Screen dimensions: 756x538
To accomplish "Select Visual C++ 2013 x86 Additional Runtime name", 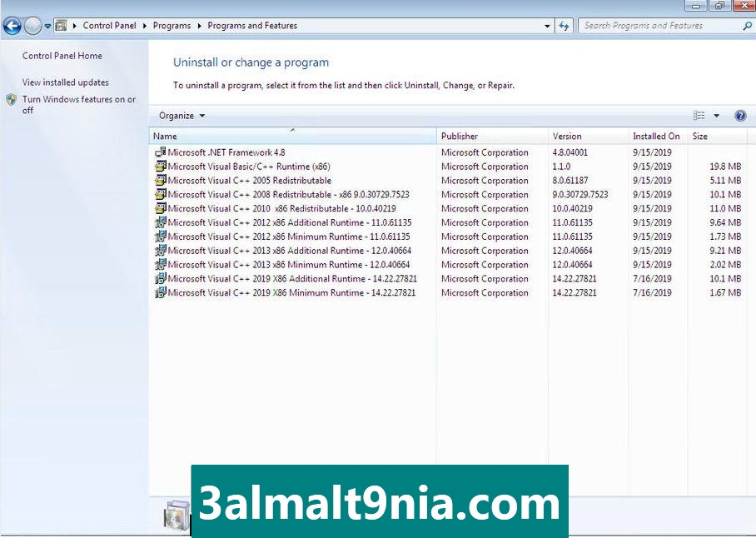I will (x=289, y=250).
